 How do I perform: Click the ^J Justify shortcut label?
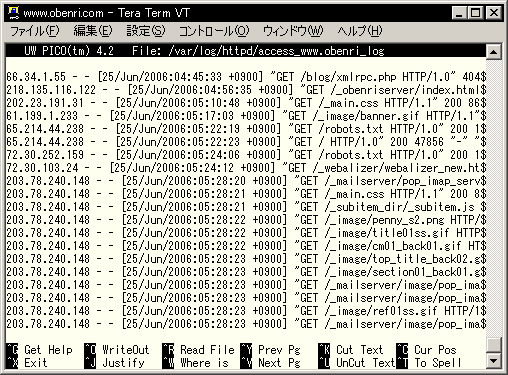114,363
